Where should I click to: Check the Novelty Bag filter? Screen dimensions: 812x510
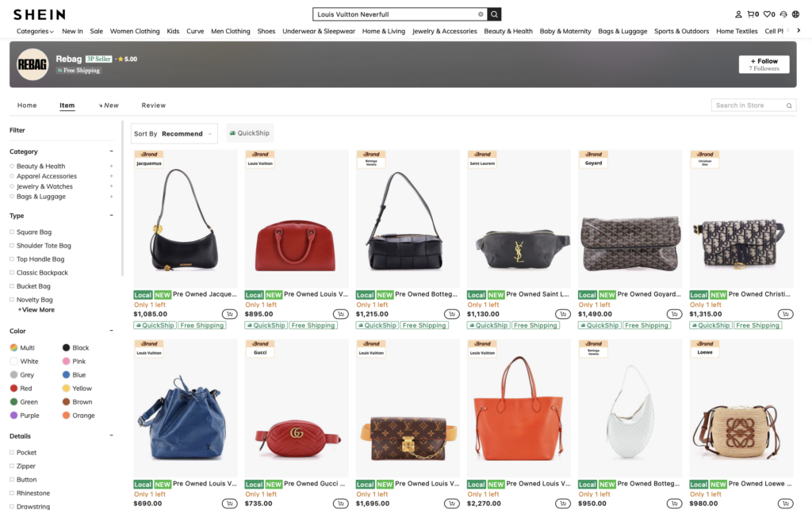tap(12, 299)
